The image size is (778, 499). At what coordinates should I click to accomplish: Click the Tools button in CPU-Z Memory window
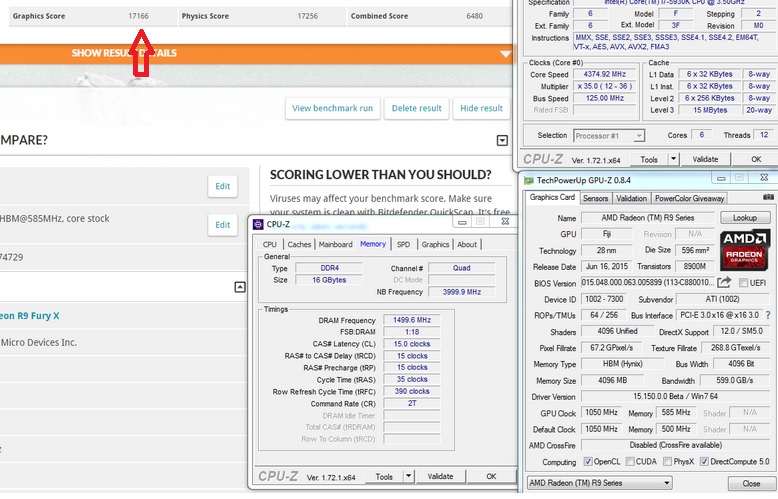[x=384, y=476]
